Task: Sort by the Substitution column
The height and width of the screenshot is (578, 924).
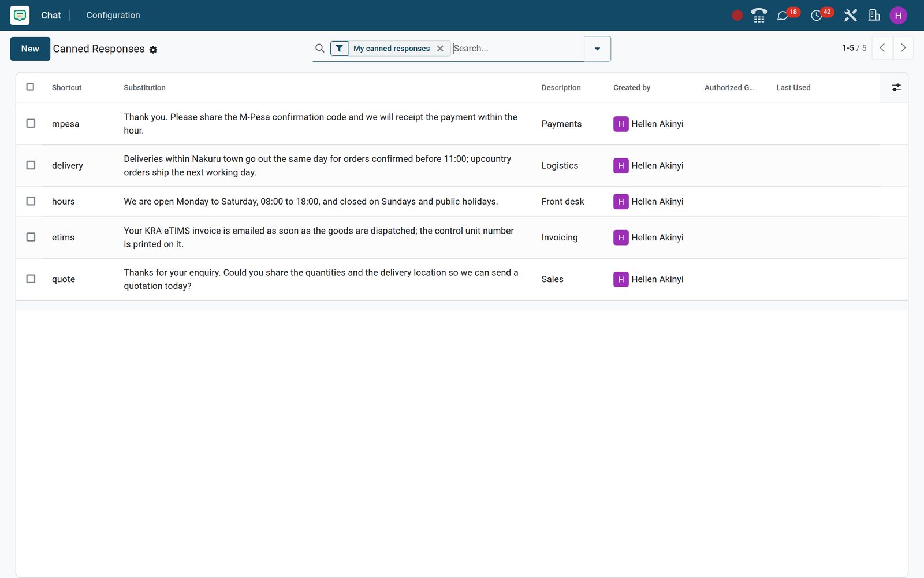Action: click(x=144, y=88)
